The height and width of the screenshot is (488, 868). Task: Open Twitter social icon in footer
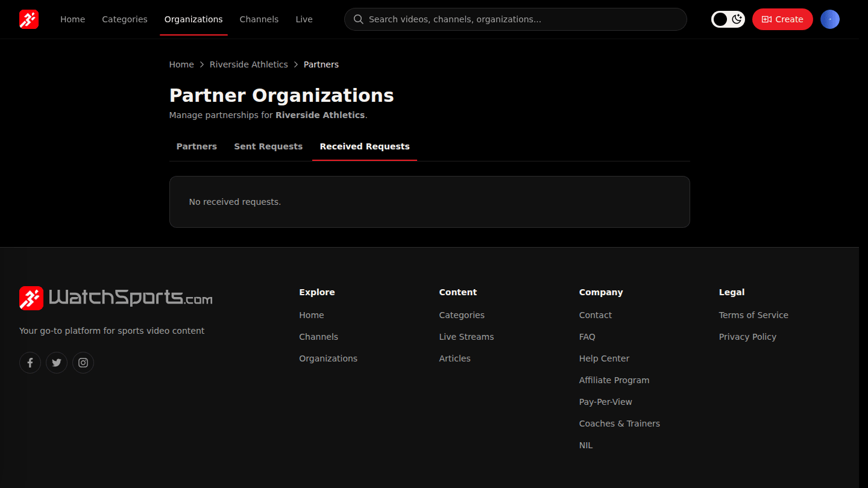pos(57,363)
